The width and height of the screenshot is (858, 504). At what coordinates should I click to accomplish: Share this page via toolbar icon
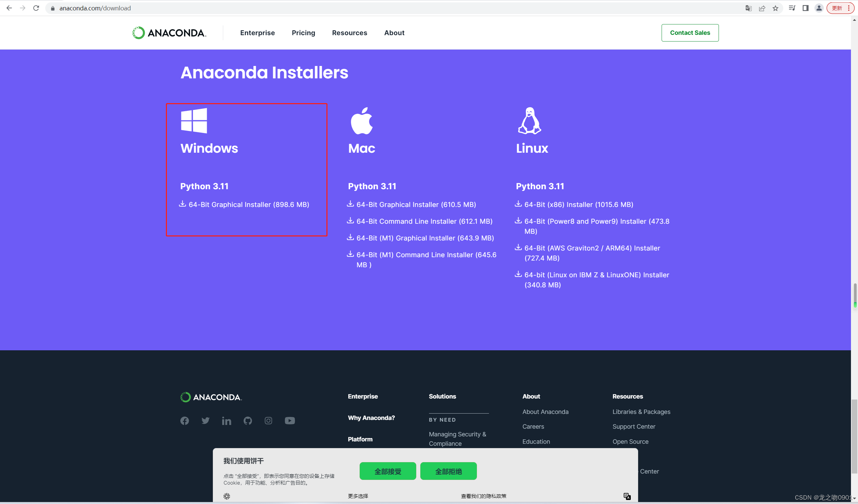[x=762, y=8]
